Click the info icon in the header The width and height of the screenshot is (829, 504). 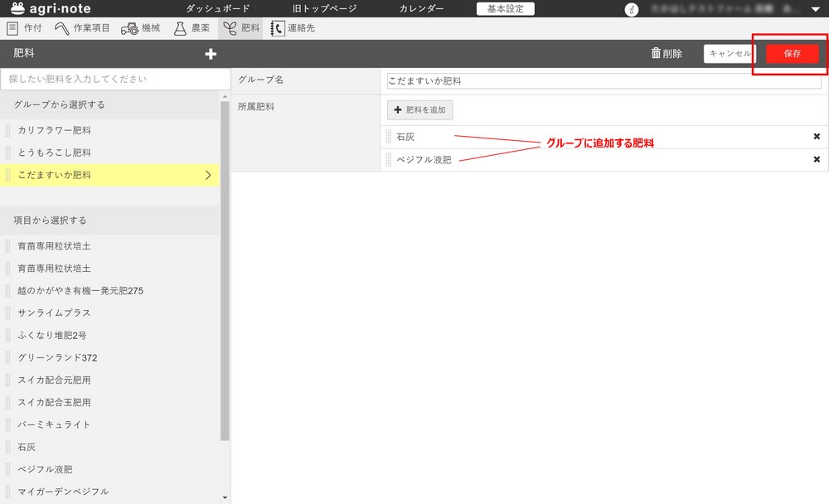pos(631,9)
